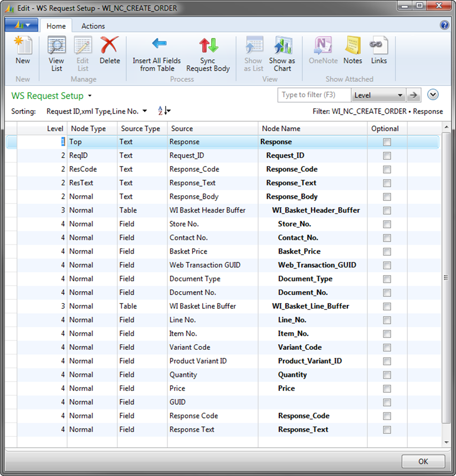This screenshot has height=476, width=456.
Task: Switch to the Actions ribbon tab
Action: 93,26
